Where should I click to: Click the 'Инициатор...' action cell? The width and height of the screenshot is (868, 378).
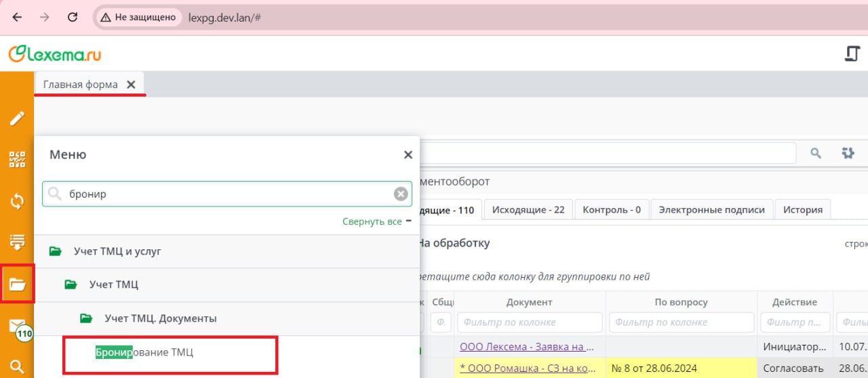795,347
